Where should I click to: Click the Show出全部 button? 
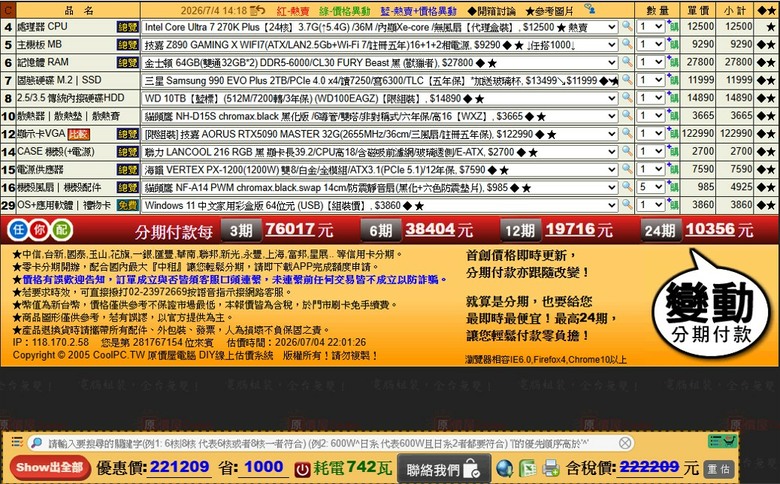[50, 468]
